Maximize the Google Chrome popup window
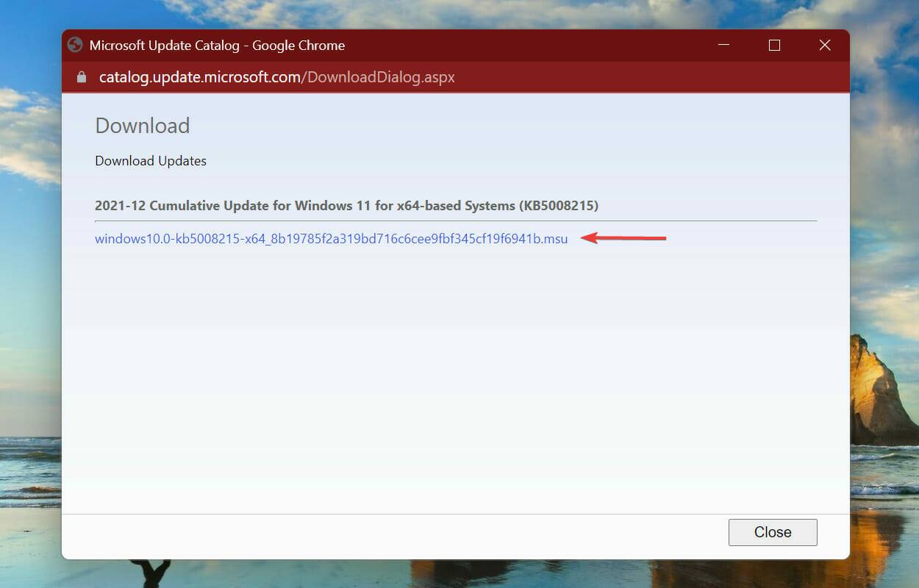The height and width of the screenshot is (588, 919). [x=773, y=45]
